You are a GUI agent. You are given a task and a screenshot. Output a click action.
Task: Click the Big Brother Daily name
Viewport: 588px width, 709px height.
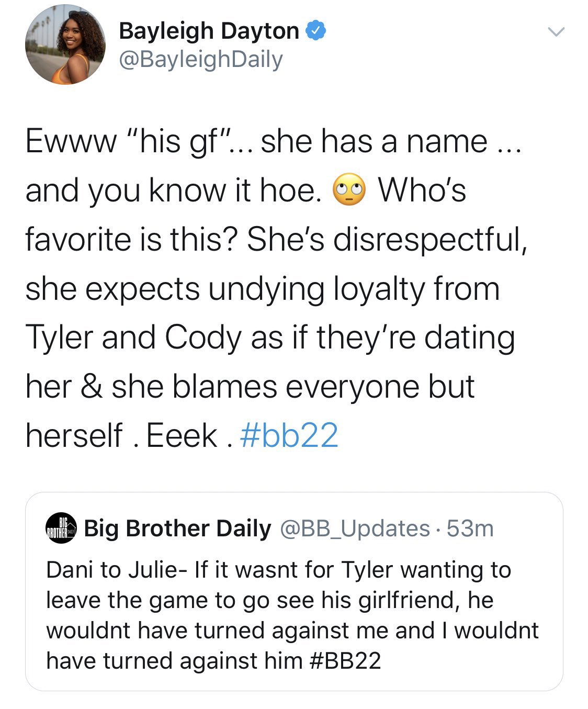tap(178, 528)
